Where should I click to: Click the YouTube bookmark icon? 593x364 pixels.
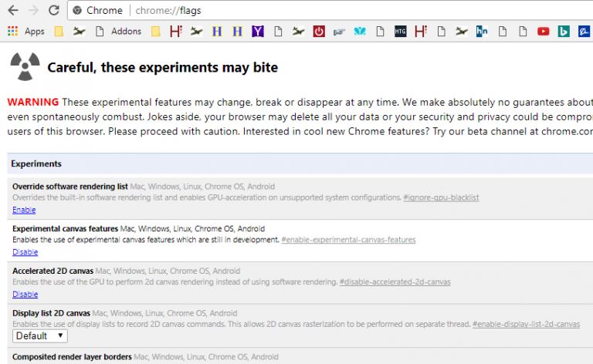point(543,32)
